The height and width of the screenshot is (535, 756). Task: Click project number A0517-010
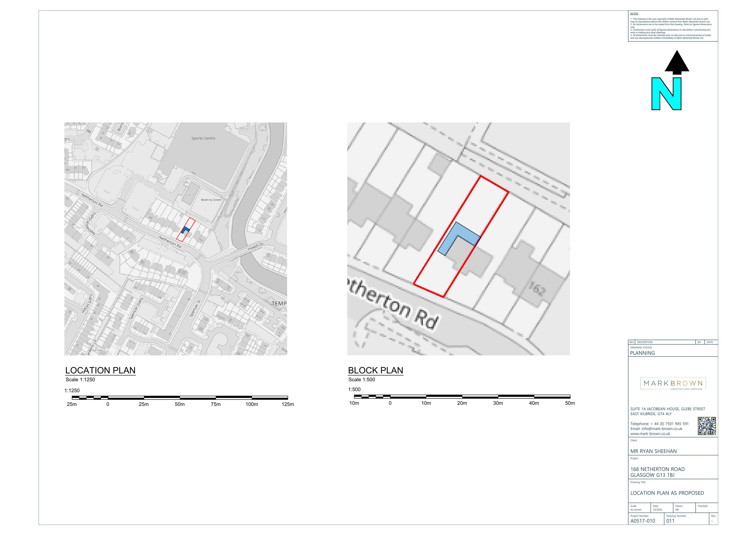click(x=643, y=521)
